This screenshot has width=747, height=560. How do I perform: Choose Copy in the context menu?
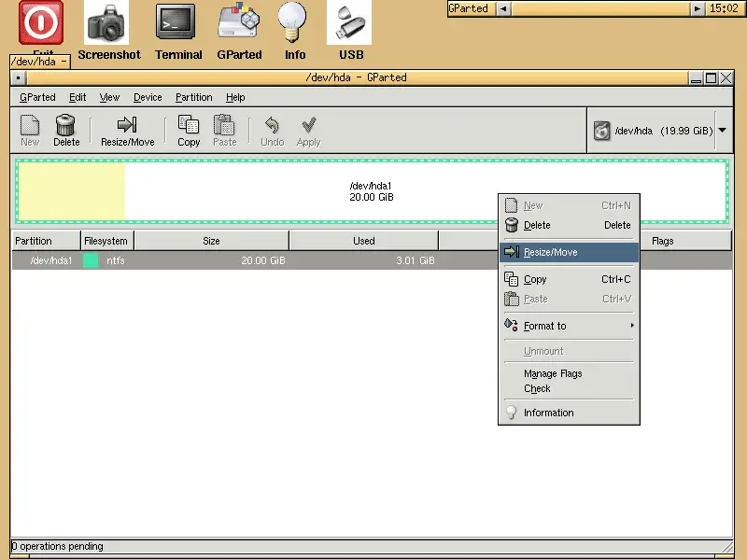(x=569, y=279)
